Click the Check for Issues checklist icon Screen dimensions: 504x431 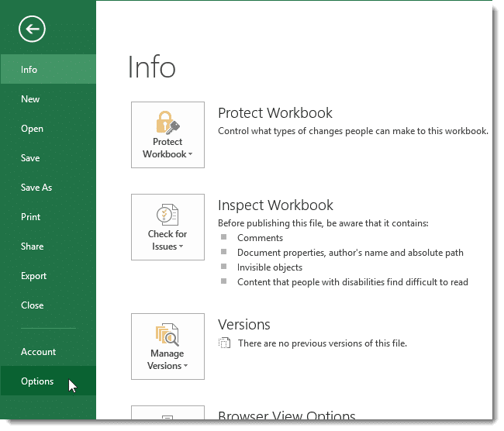pos(167,215)
